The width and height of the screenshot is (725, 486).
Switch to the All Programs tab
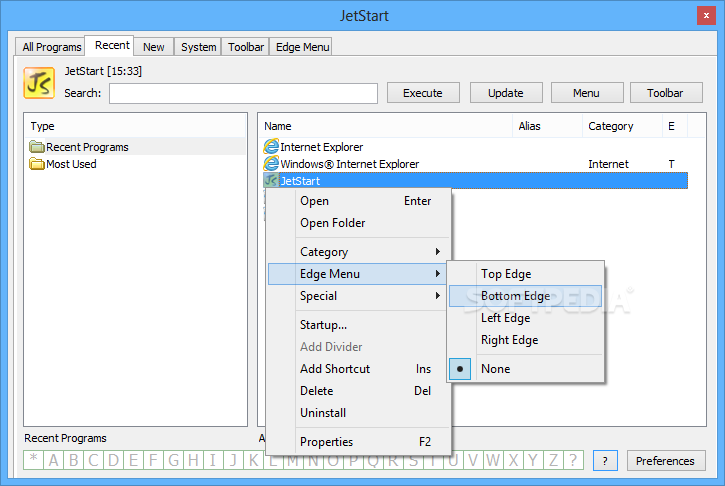point(51,47)
